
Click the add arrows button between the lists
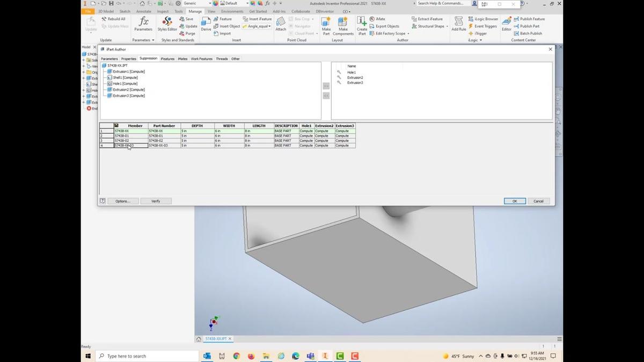click(326, 86)
